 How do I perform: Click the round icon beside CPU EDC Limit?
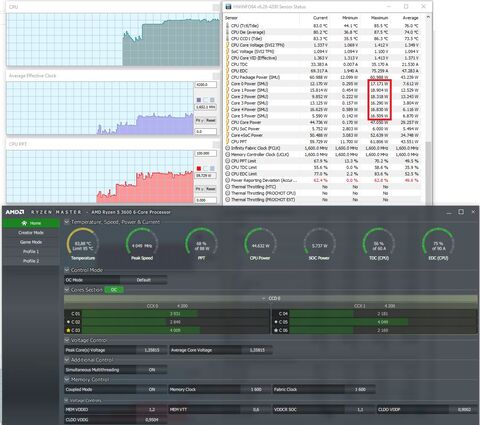(x=228, y=174)
